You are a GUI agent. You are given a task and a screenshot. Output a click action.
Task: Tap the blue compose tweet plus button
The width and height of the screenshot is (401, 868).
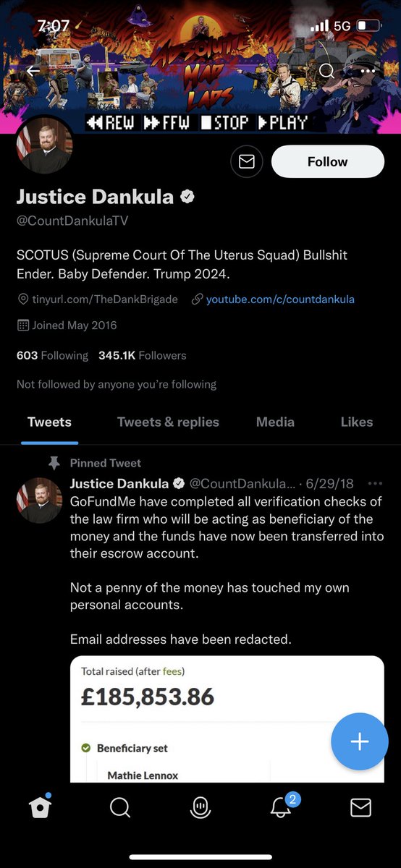[360, 741]
